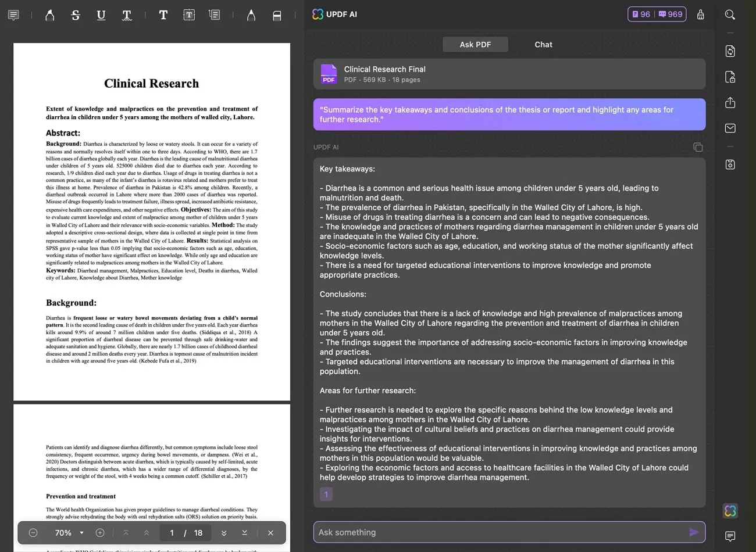Go to the previous page

(x=147, y=533)
